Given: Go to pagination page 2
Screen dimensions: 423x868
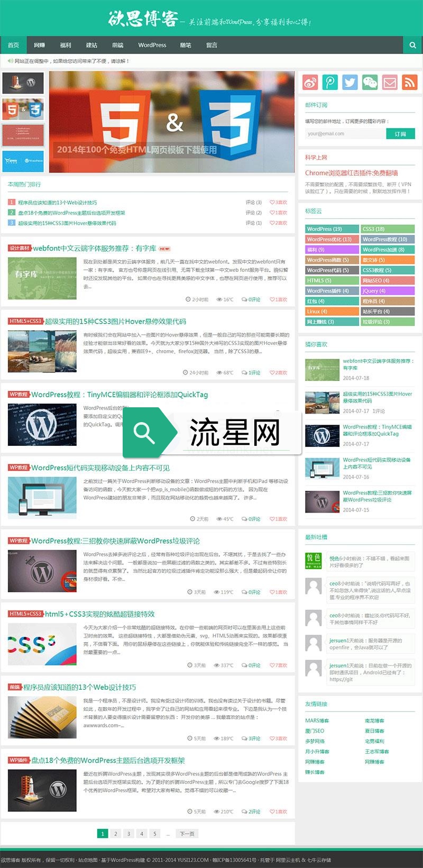Looking at the screenshot, I should coord(116,834).
